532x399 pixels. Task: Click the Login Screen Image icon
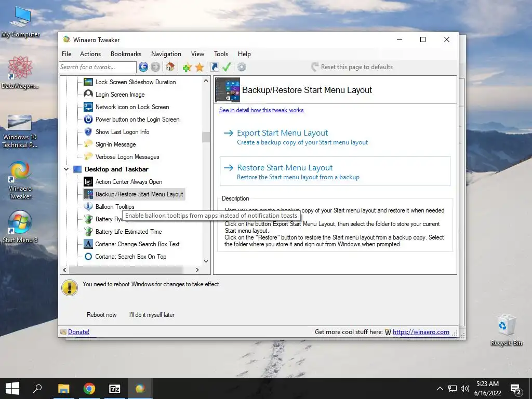pyautogui.click(x=88, y=94)
